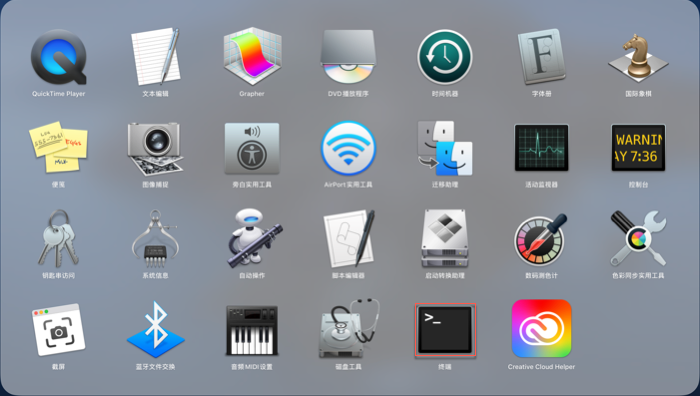Open 字体册 (Font Book) icon

click(x=542, y=57)
